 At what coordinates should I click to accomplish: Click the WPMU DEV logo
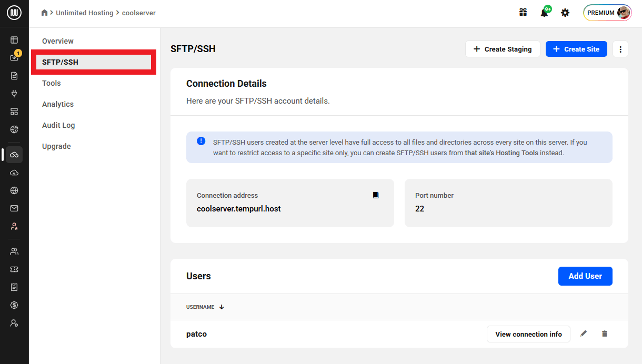click(14, 13)
